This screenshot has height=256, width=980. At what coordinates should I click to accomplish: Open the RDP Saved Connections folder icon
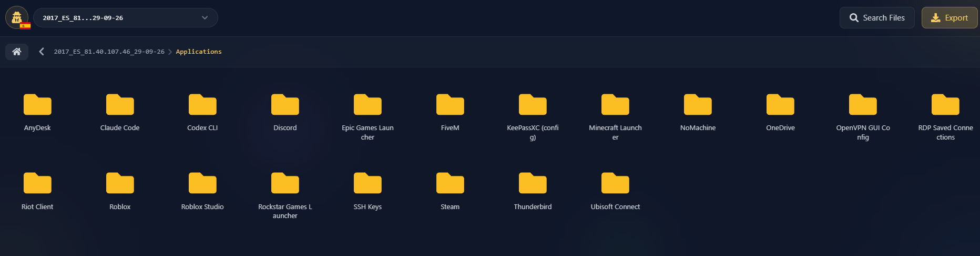pyautogui.click(x=945, y=104)
